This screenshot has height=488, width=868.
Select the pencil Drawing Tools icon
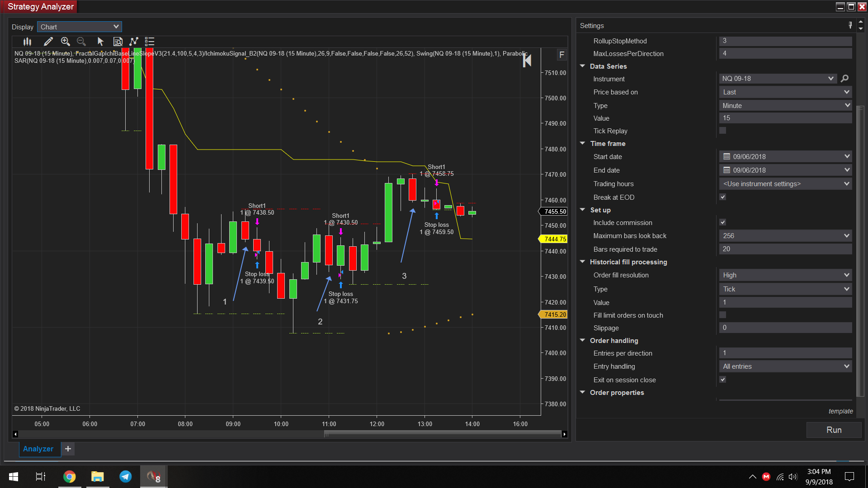coord(48,42)
